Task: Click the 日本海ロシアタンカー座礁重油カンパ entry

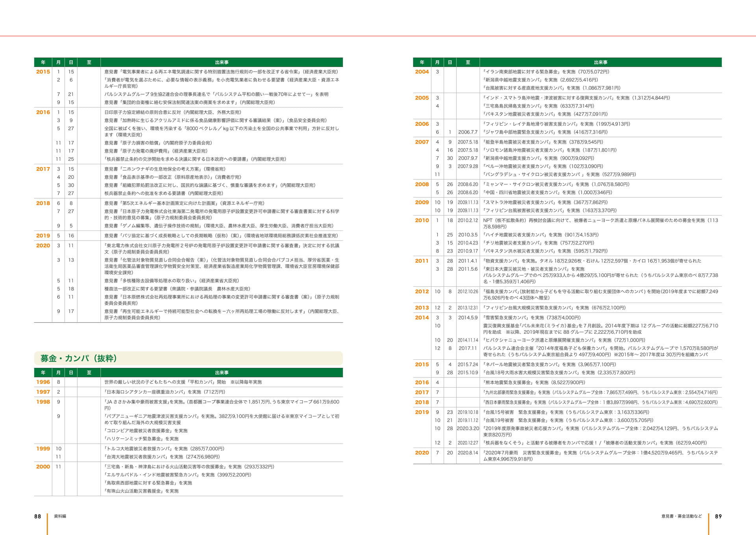Action: pos(165,392)
